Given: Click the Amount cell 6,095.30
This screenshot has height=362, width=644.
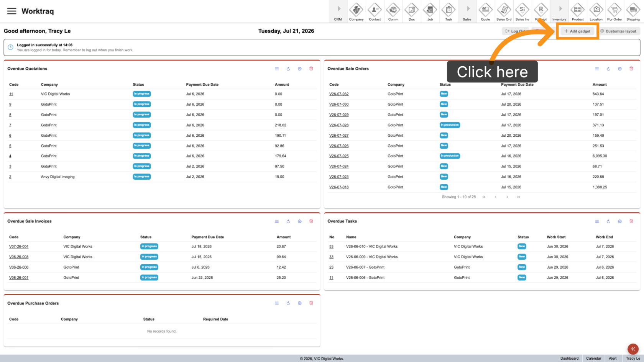Looking at the screenshot, I should 600,156.
